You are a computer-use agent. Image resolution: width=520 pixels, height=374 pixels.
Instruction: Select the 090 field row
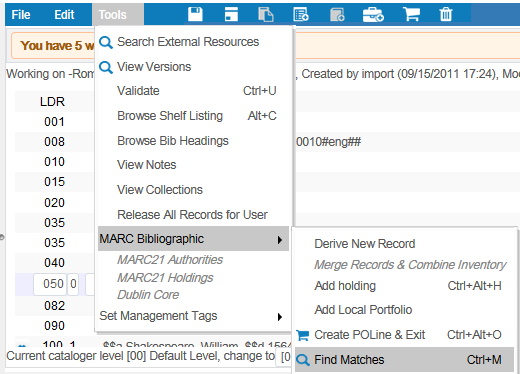(54, 326)
